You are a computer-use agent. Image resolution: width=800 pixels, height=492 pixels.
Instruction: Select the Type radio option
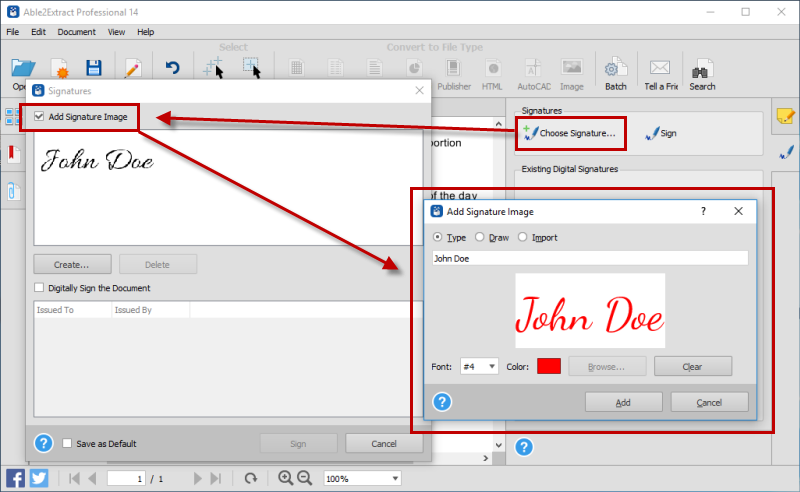coord(437,237)
